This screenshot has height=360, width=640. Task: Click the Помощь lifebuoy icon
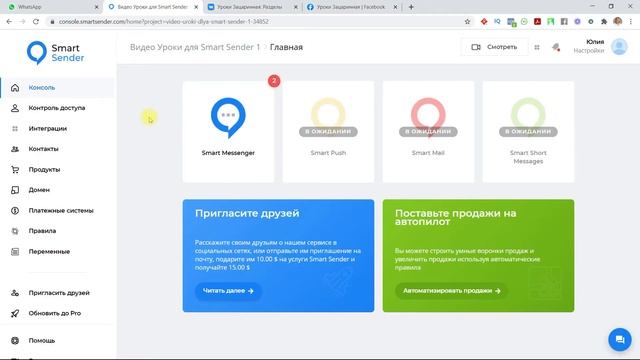pos(15,340)
